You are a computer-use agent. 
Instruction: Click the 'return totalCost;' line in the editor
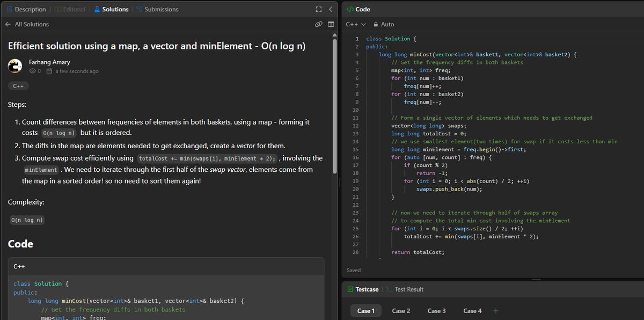coord(418,252)
